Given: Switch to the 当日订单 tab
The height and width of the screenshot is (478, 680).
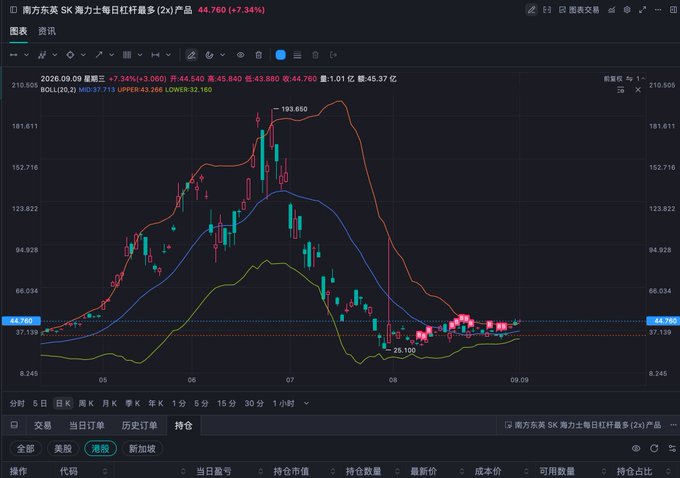Looking at the screenshot, I should (86, 426).
